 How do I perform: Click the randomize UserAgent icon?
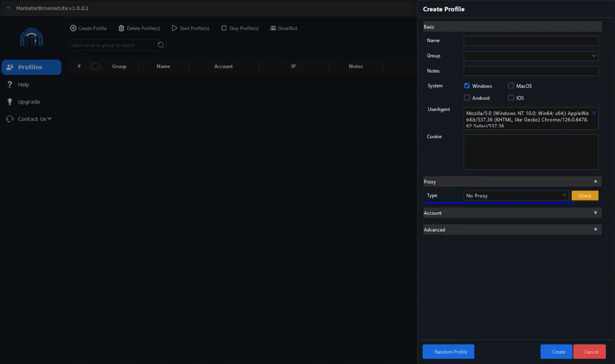pos(594,112)
